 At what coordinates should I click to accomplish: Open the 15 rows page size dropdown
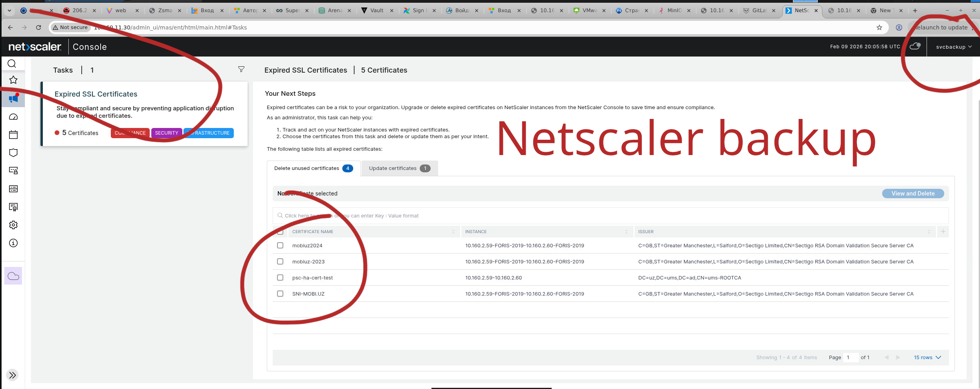927,358
